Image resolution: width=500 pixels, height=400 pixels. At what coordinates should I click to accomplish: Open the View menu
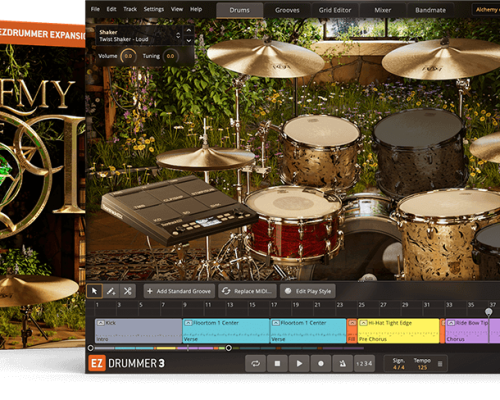coord(177,9)
